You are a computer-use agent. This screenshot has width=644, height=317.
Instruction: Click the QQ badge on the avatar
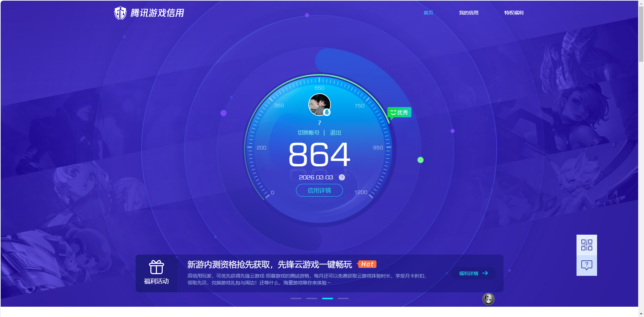[x=327, y=113]
